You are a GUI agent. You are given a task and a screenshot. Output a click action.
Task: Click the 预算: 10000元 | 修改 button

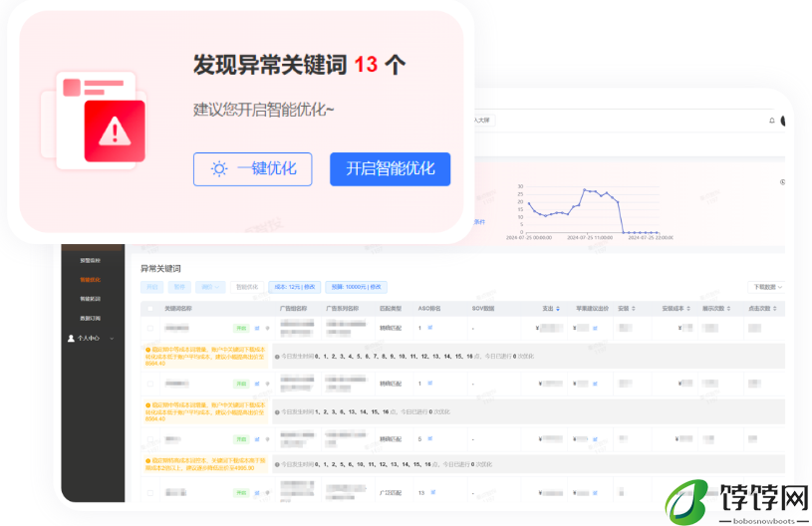point(357,287)
